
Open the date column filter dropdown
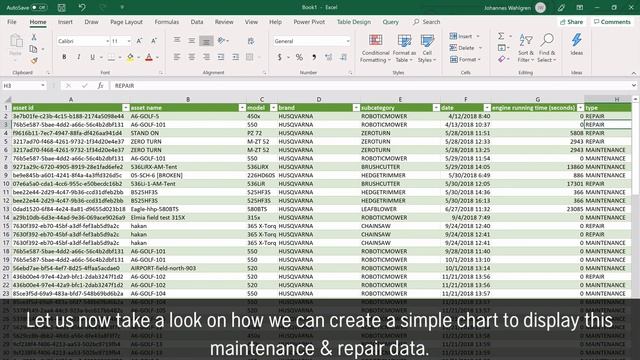[487, 108]
